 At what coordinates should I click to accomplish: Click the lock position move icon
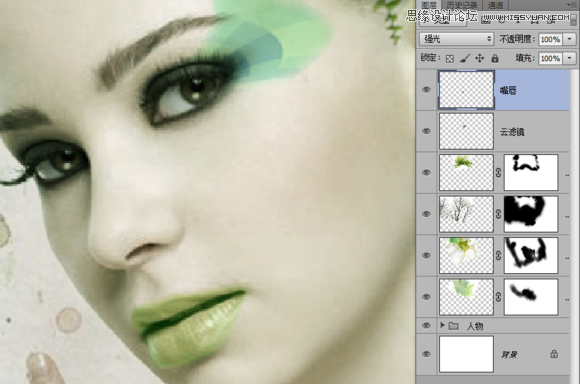479,58
